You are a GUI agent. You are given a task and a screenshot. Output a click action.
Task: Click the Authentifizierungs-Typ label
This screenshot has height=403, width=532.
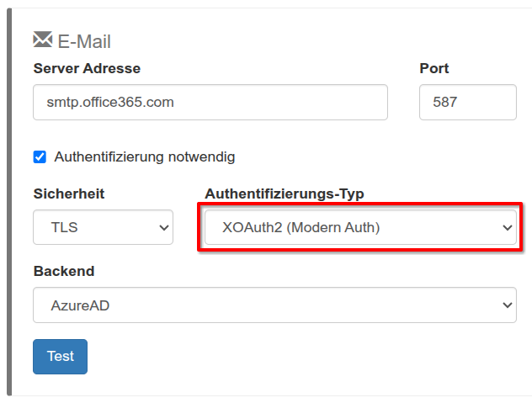click(285, 194)
